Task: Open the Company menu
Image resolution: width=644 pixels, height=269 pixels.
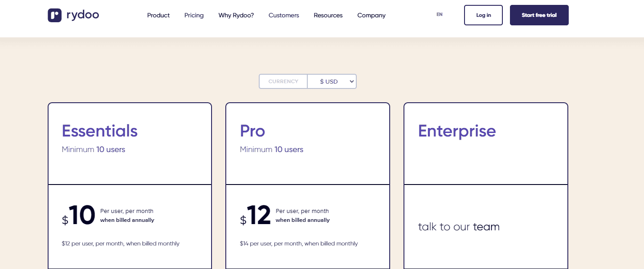Action: tap(371, 15)
